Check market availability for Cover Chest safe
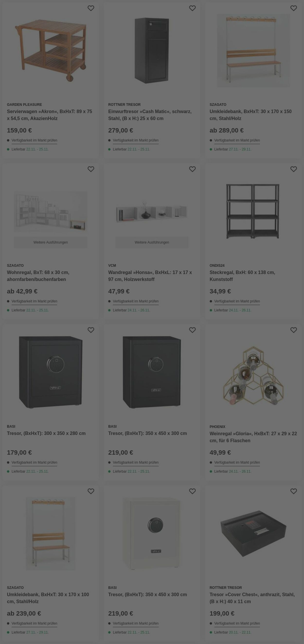Screen dimensions: 304x644 (237, 624)
